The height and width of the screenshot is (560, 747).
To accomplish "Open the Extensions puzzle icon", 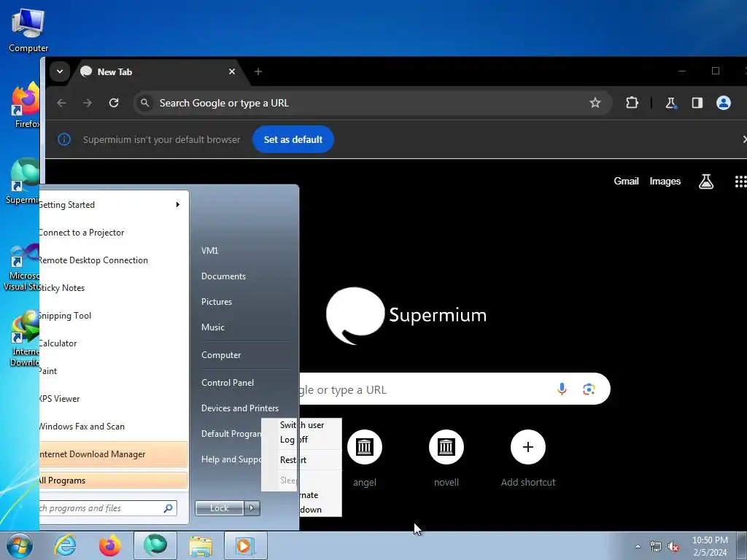I will tap(632, 103).
